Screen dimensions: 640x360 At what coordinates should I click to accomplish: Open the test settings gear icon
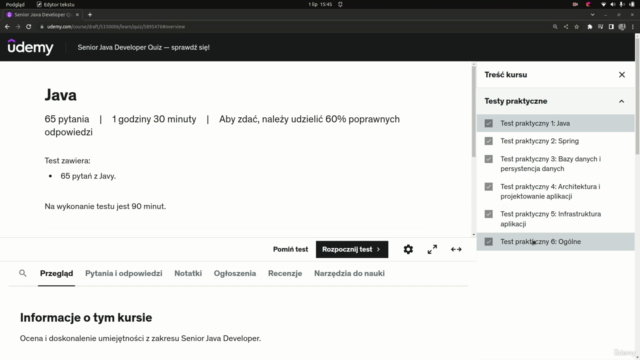pyautogui.click(x=408, y=249)
